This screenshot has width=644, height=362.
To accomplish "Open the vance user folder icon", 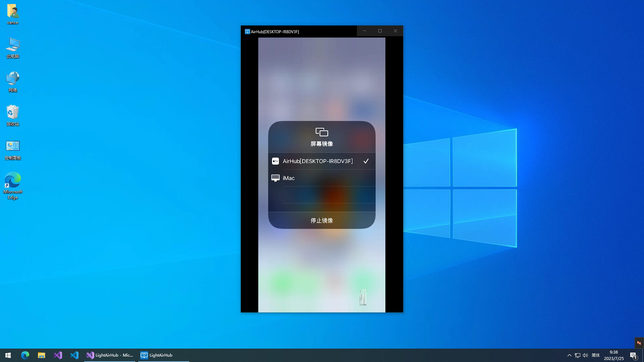I will [x=13, y=12].
